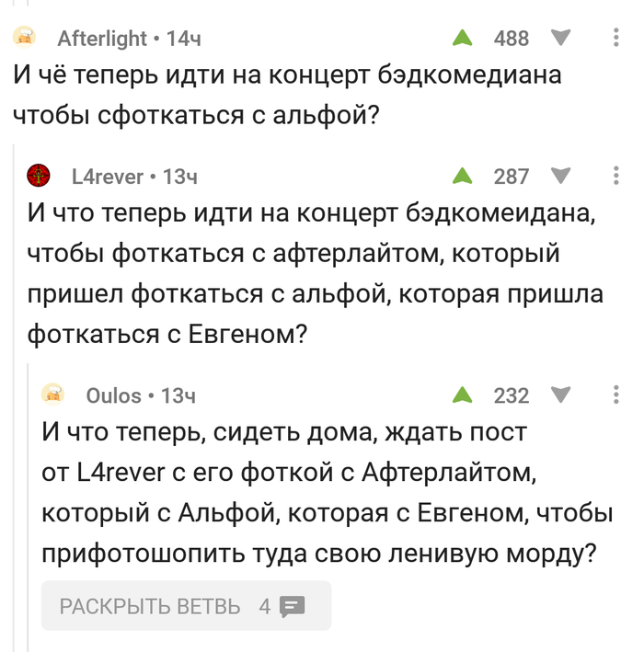Click the 232 rating count
Screen dimensions: 644x652
(512, 395)
